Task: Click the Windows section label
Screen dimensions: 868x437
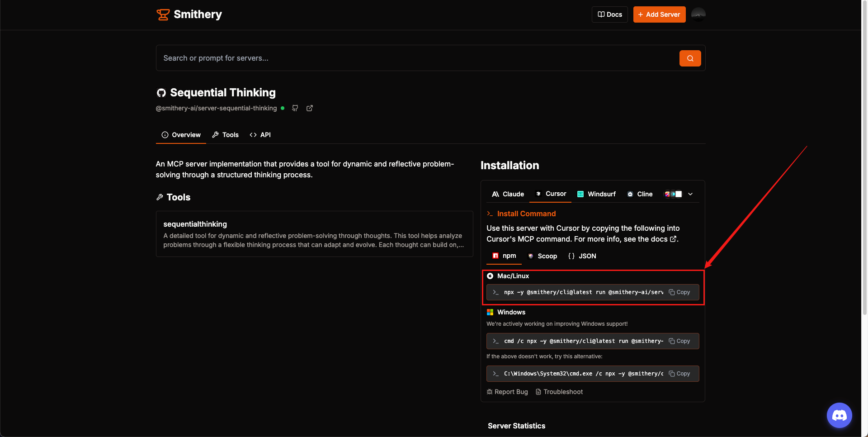Action: tap(511, 312)
